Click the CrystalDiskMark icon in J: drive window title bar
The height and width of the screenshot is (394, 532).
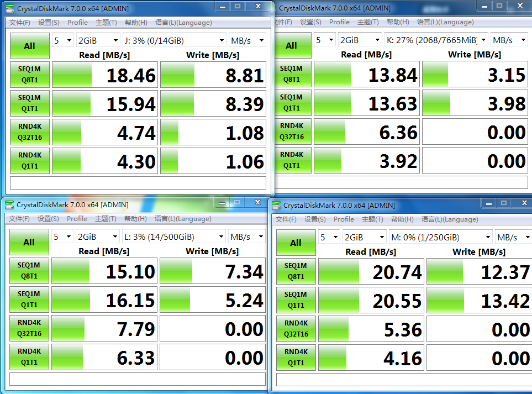click(x=9, y=8)
